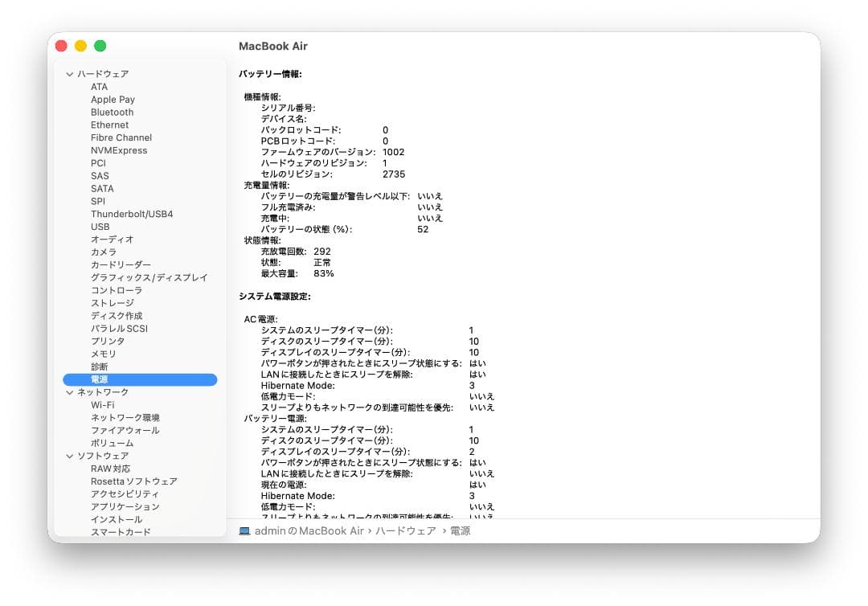Select インストール in the sidebar

(x=117, y=520)
